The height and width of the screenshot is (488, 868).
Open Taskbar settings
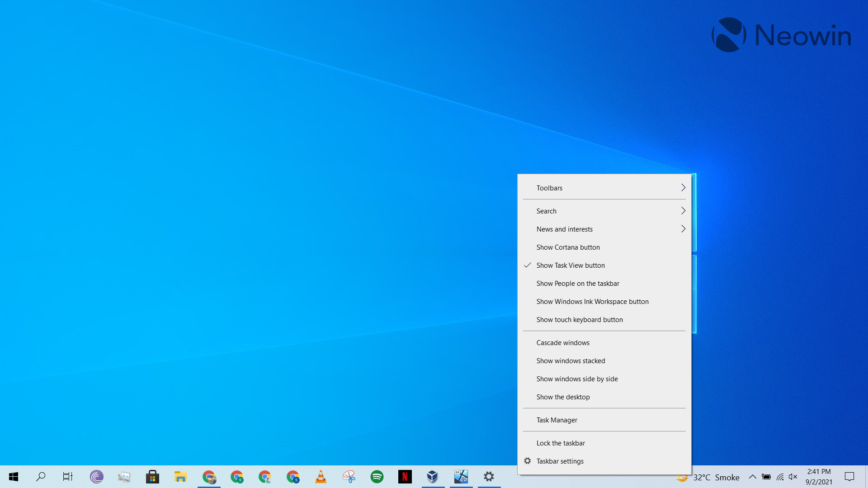560,461
